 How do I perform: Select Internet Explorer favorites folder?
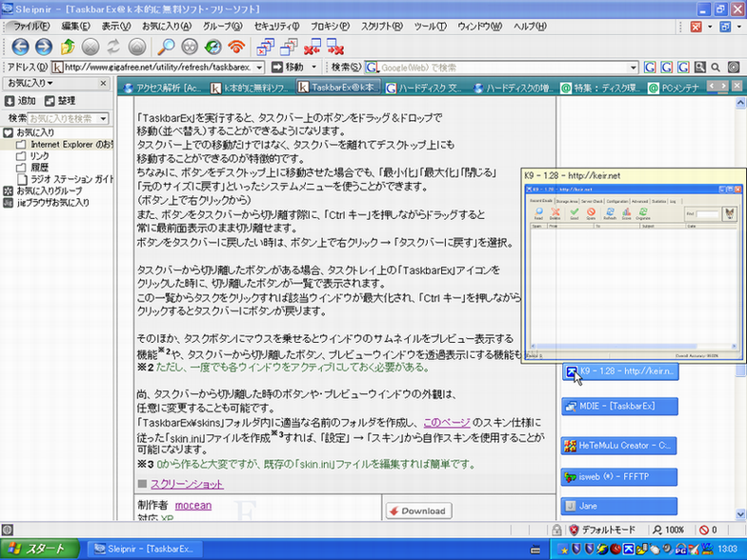click(65, 145)
